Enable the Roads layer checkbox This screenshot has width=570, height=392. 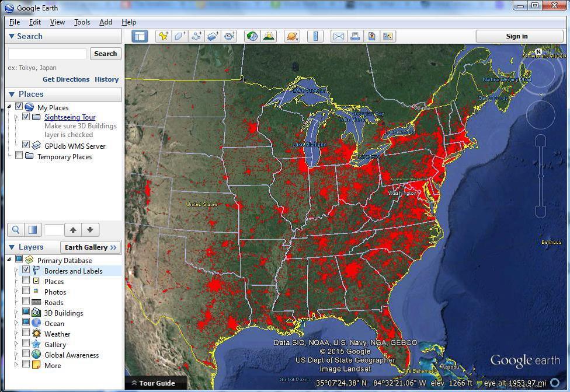(26, 301)
